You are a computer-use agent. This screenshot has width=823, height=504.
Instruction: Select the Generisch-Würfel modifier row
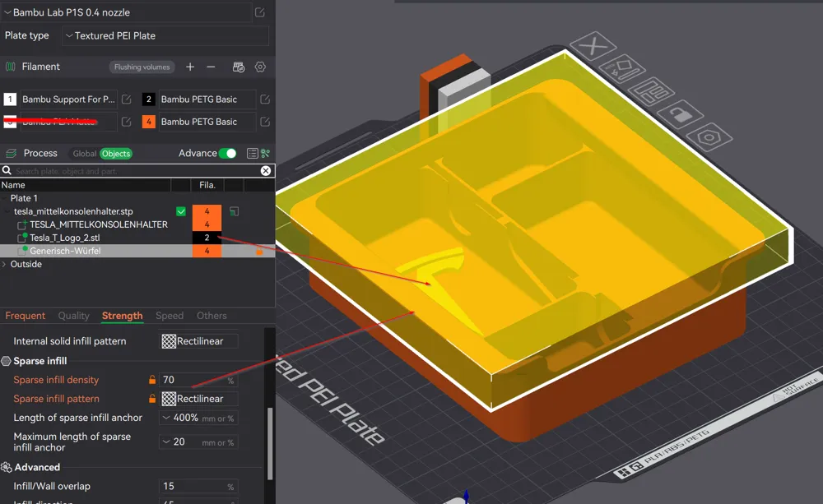(x=137, y=251)
